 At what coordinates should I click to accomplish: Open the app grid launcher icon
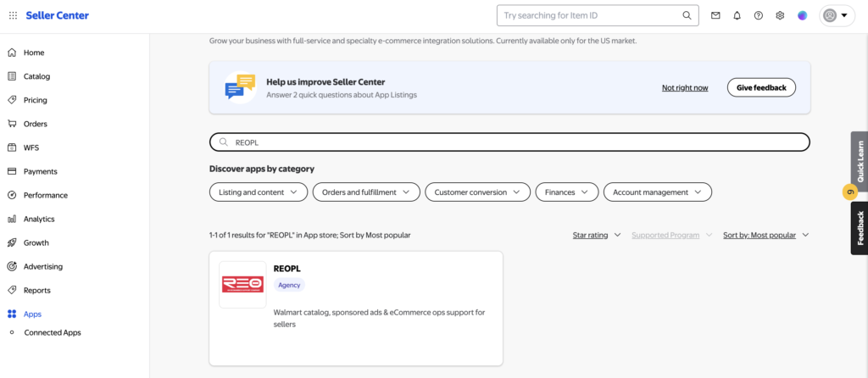(13, 15)
